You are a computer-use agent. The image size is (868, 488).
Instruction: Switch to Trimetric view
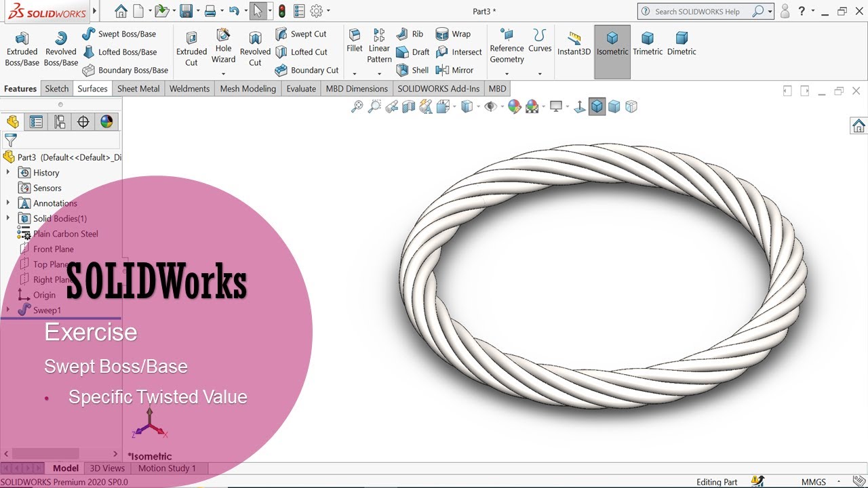[648, 43]
